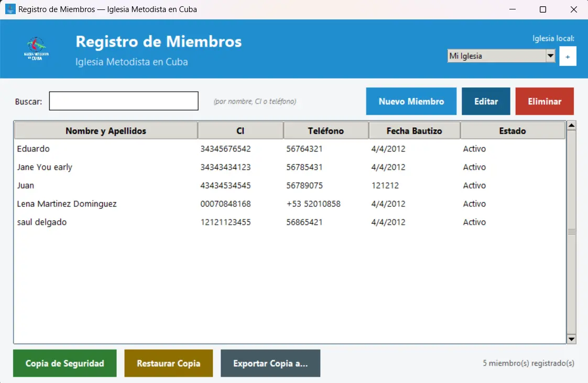Image resolution: width=588 pixels, height=383 pixels.
Task: Close the Registro de Miembros window
Action: click(x=573, y=9)
